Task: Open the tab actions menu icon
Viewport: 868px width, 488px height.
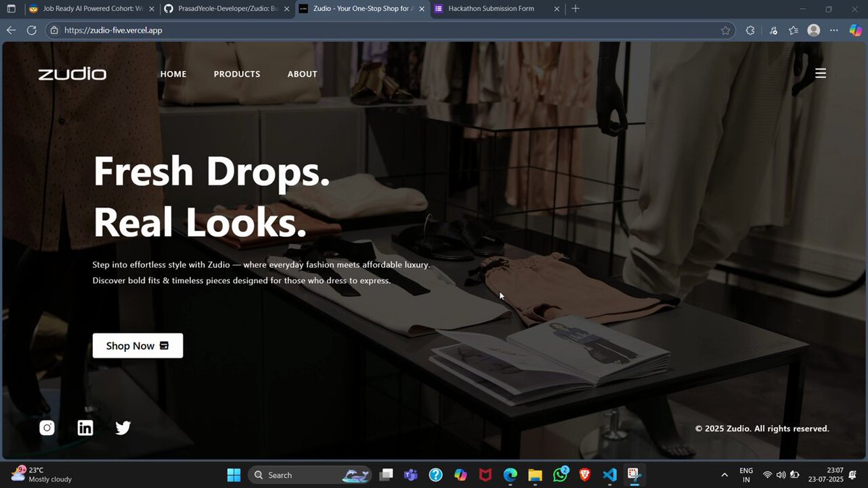Action: [x=11, y=9]
